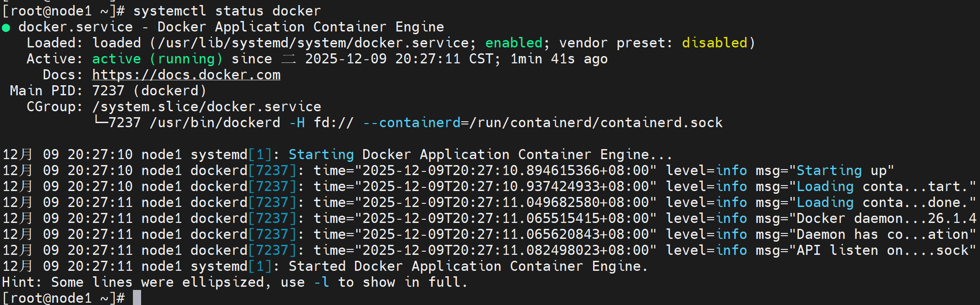Click 'fd://' in the dockerd command line
The width and height of the screenshot is (980, 305).
pyautogui.click(x=334, y=123)
